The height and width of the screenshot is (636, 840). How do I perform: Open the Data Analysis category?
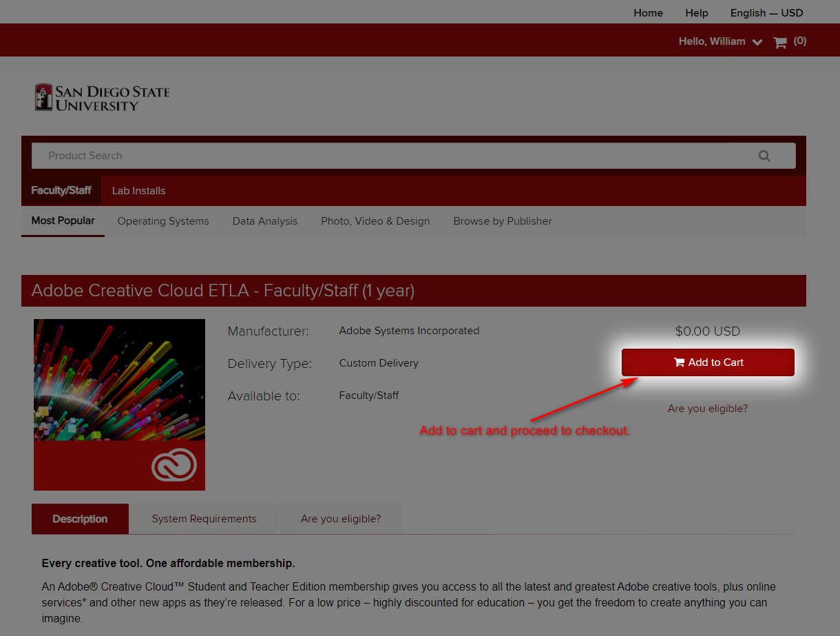265,221
